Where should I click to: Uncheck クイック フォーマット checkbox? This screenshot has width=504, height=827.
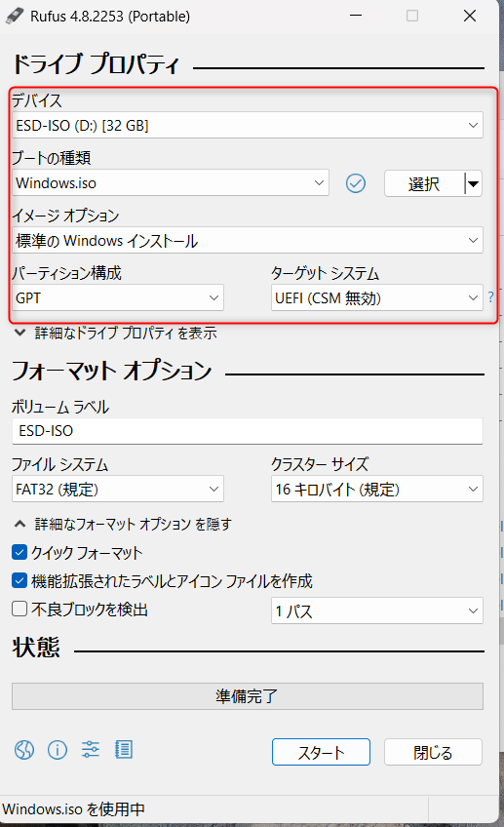tap(19, 552)
